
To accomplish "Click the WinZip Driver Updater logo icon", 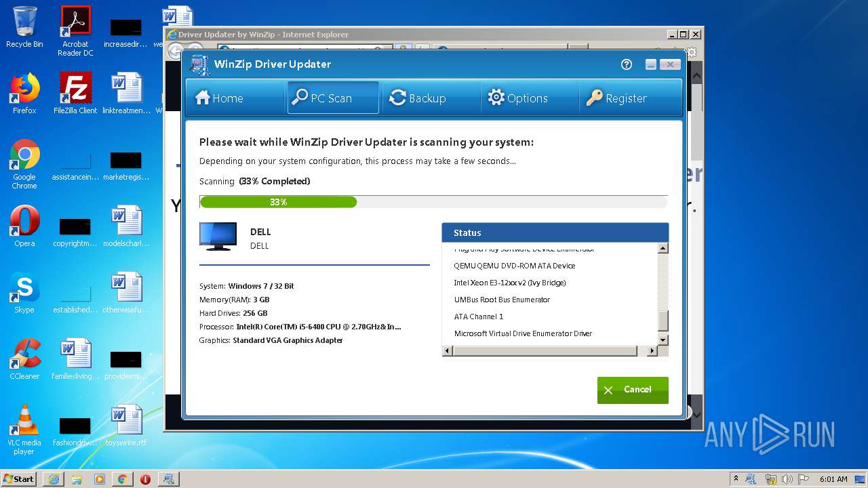I will point(199,65).
